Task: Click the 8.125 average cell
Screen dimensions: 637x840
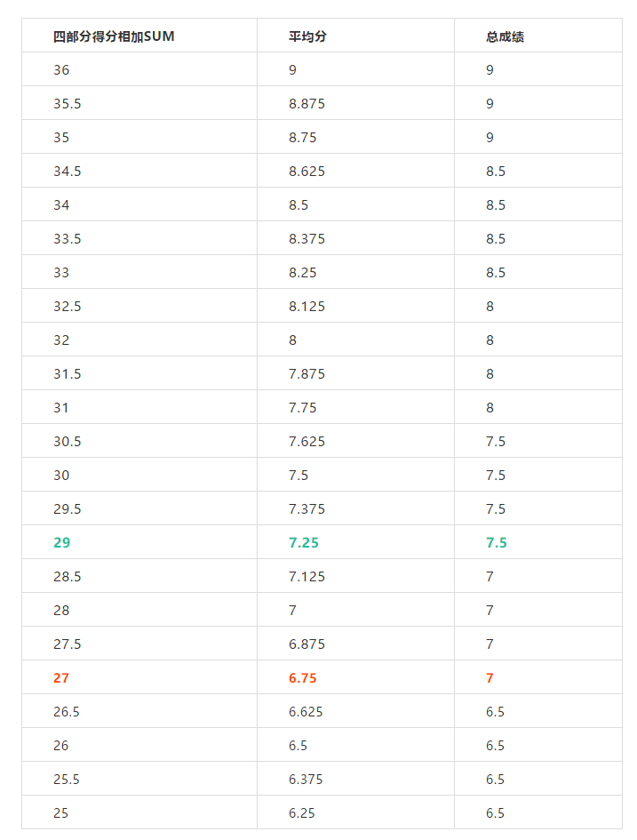Action: [x=355, y=306]
